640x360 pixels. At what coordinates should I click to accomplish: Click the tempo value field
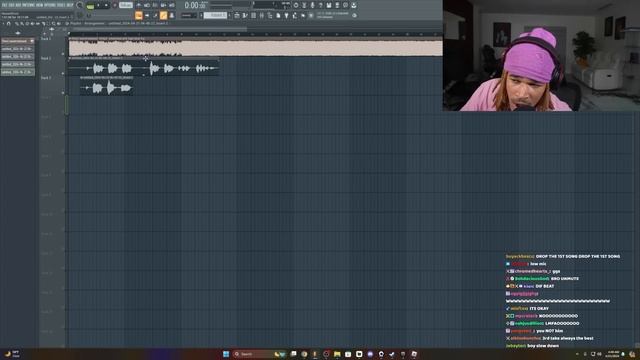(126, 5)
